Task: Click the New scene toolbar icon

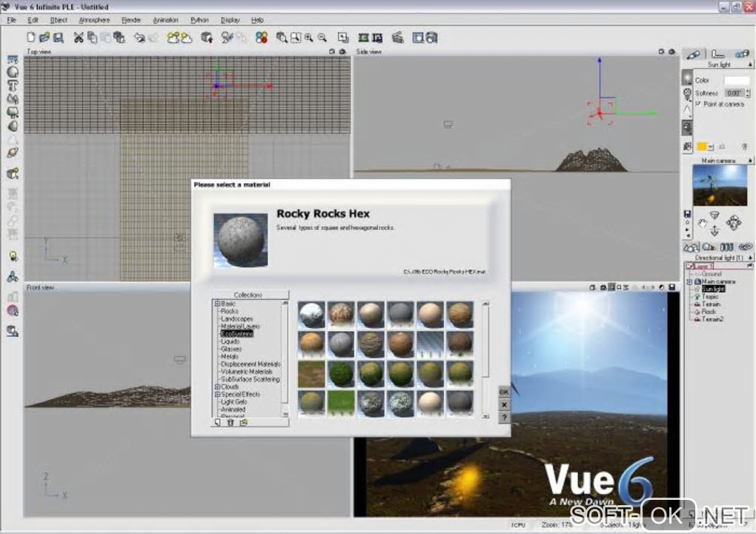Action: pos(31,38)
